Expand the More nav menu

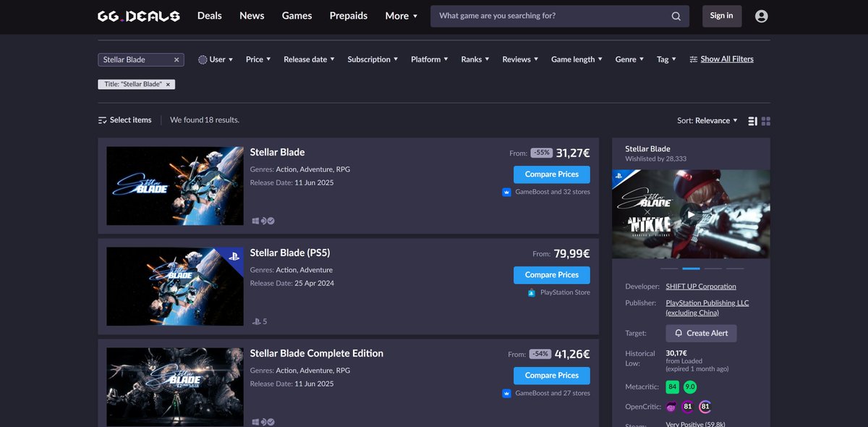[x=401, y=16]
